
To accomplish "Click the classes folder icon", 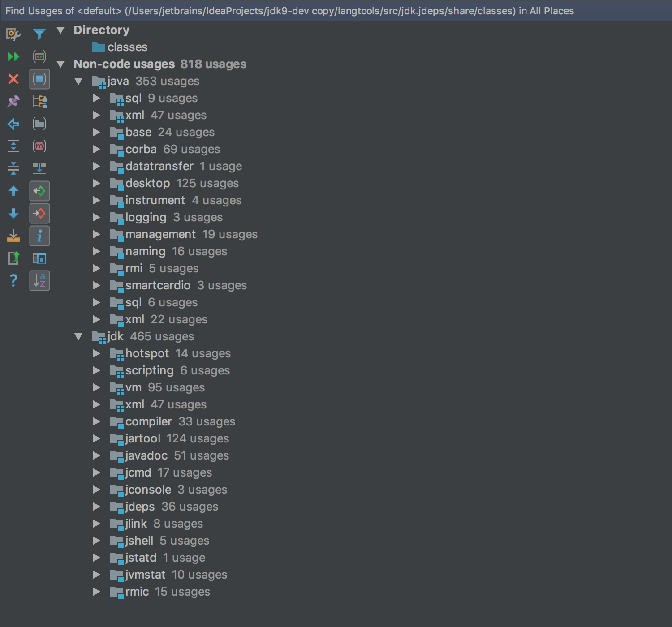I will [98, 47].
